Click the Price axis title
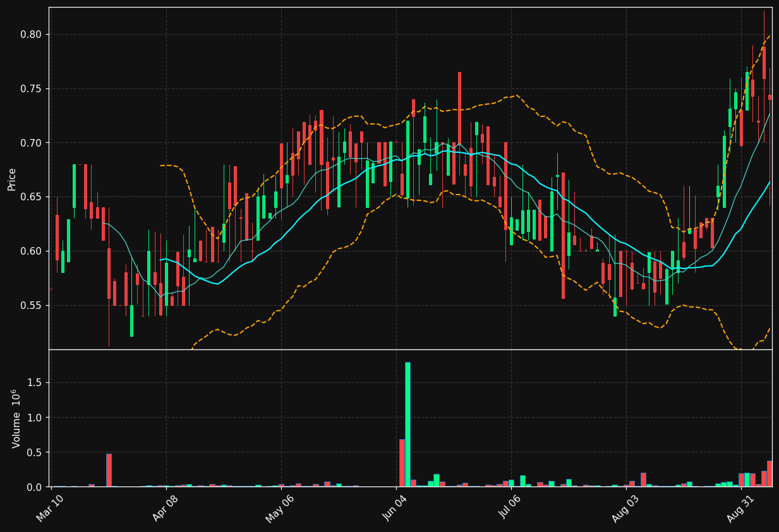The height and width of the screenshot is (532, 779). click(x=12, y=179)
